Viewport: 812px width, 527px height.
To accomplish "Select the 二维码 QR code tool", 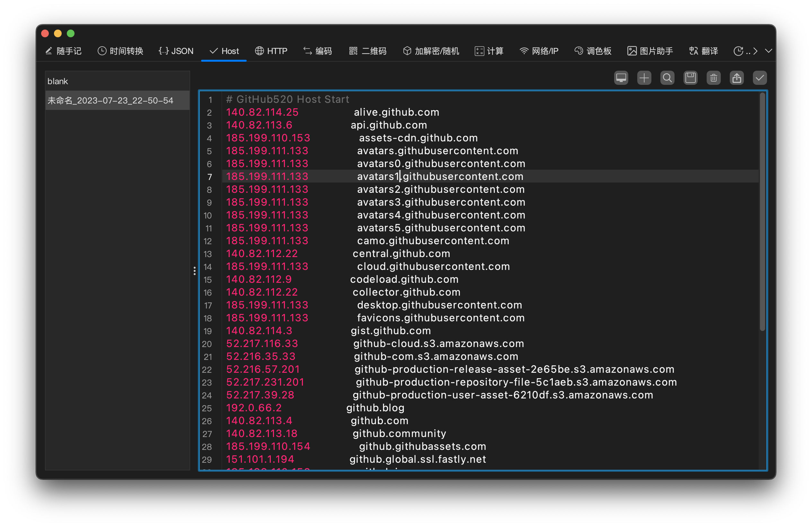I will [367, 50].
